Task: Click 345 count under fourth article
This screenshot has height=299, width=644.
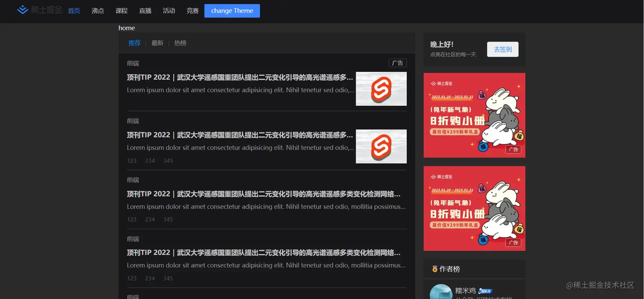Action: point(168,278)
